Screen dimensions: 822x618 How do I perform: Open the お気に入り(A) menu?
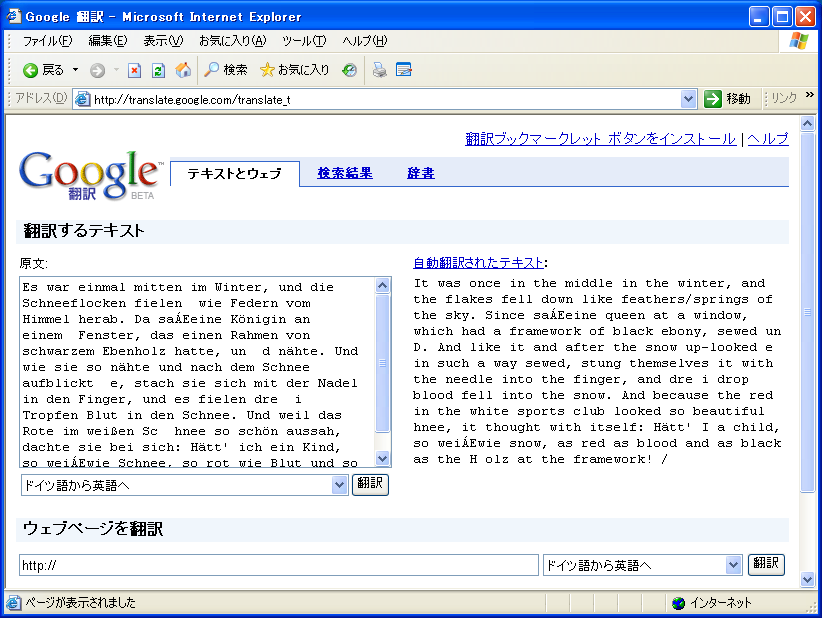point(232,40)
